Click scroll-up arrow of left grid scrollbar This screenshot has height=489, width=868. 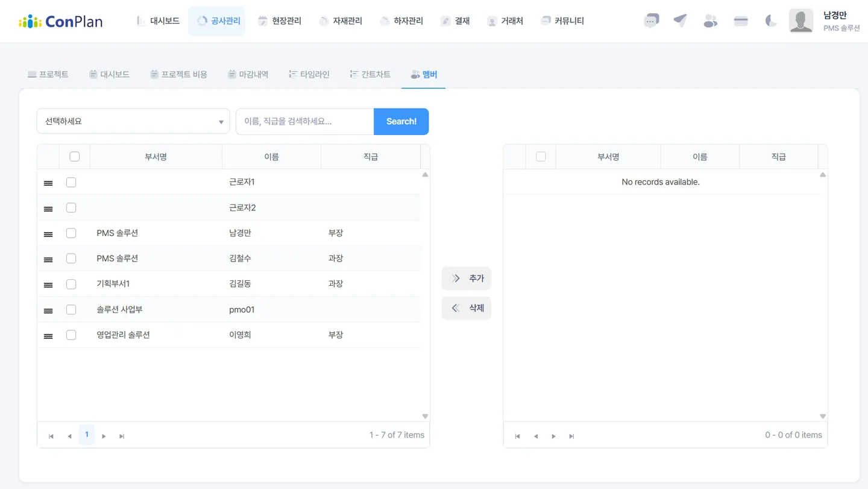(x=425, y=174)
